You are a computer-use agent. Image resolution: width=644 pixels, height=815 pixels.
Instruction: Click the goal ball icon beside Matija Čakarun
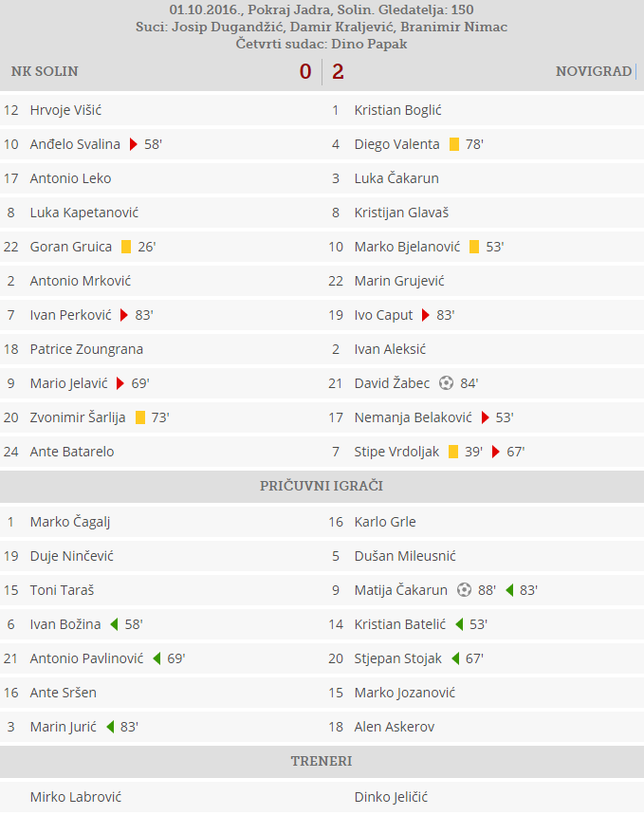click(x=464, y=590)
